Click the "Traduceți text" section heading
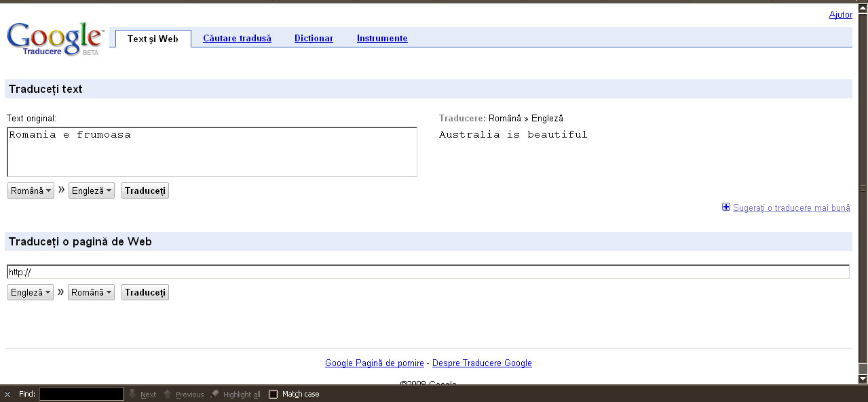Screen dimensions: 868x402 click(x=45, y=89)
